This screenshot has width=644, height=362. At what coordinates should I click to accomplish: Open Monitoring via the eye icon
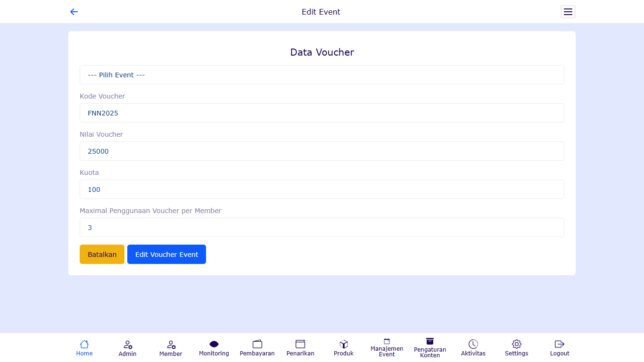click(x=214, y=345)
